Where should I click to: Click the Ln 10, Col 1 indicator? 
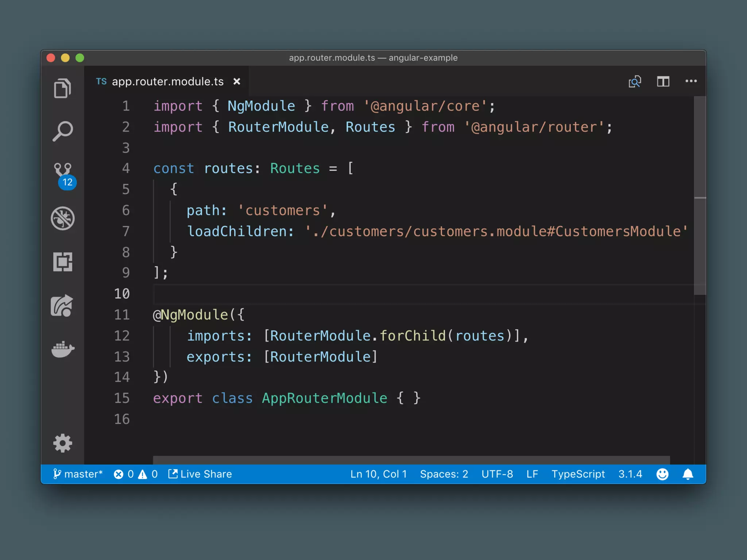coord(378,474)
